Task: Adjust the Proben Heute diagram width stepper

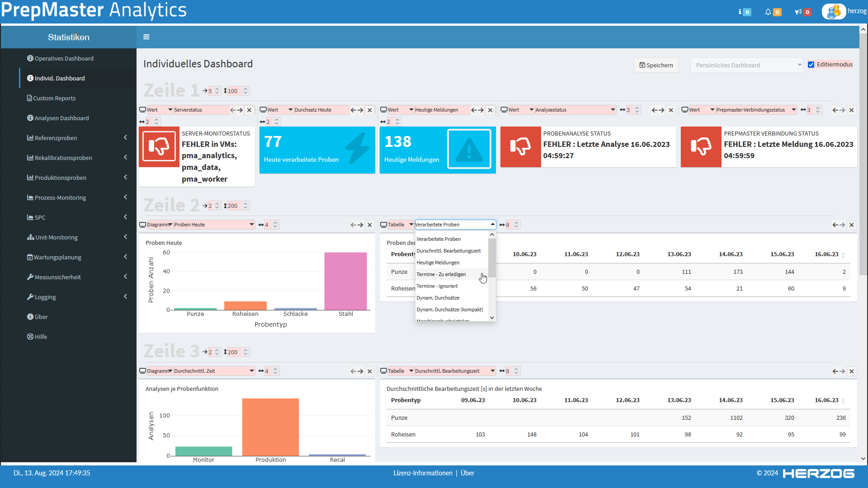Action: coord(272,225)
